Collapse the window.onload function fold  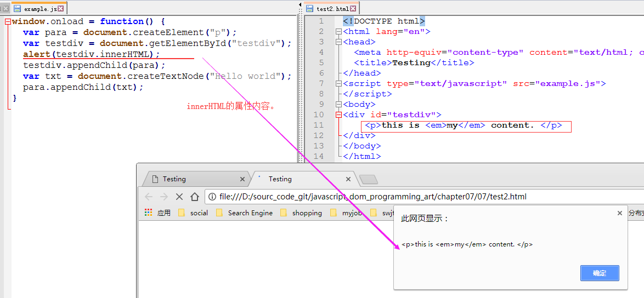[x=8, y=22]
